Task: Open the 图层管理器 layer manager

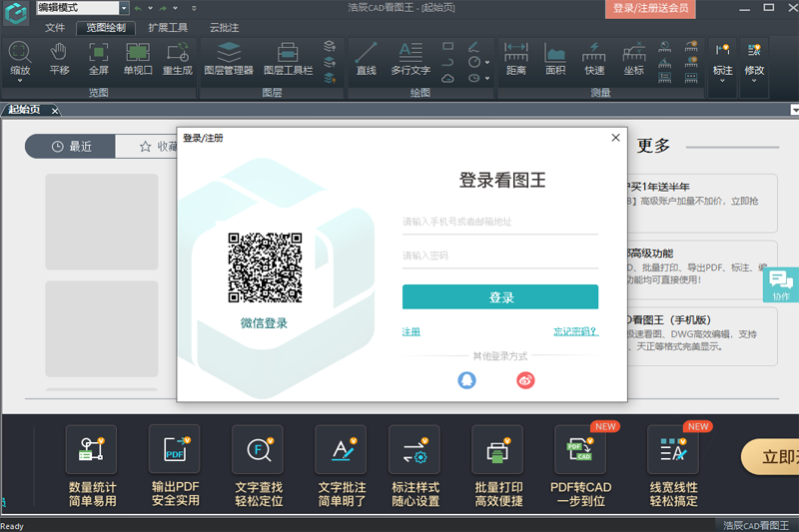Action: pos(228,58)
